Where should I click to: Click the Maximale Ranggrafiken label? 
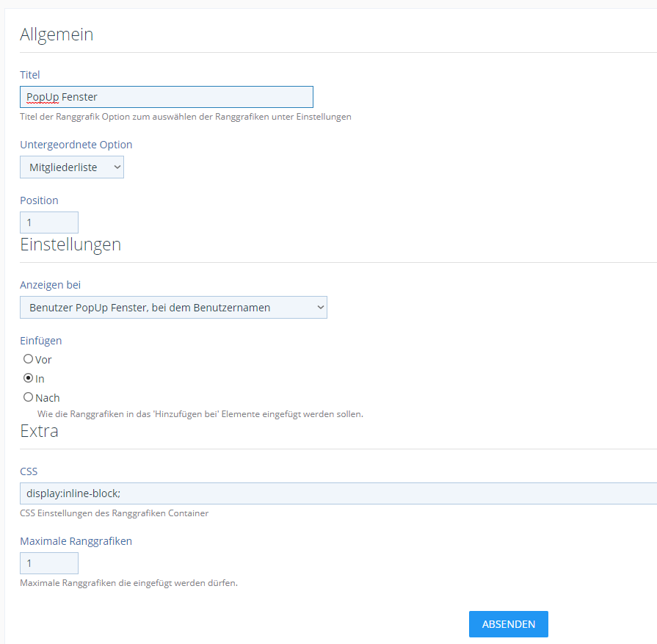coord(76,541)
